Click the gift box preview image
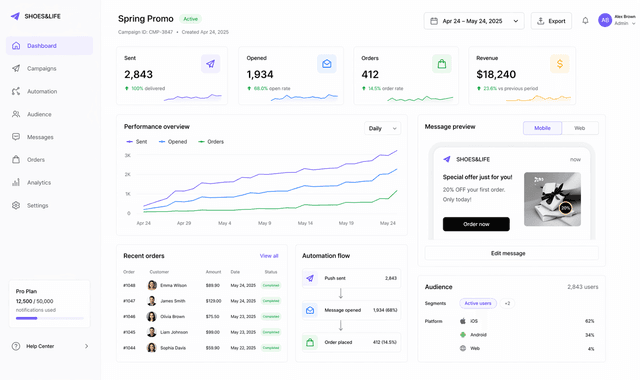Viewport: 640px width, 380px height. point(553,199)
